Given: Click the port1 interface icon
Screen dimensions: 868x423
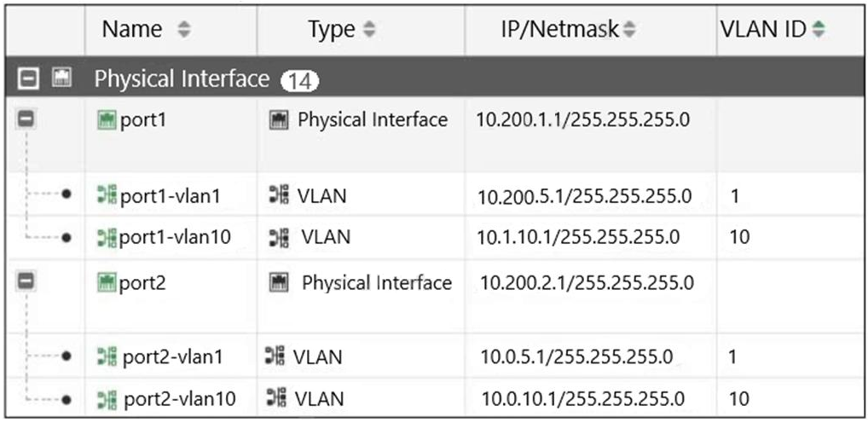Looking at the screenshot, I should 107,120.
